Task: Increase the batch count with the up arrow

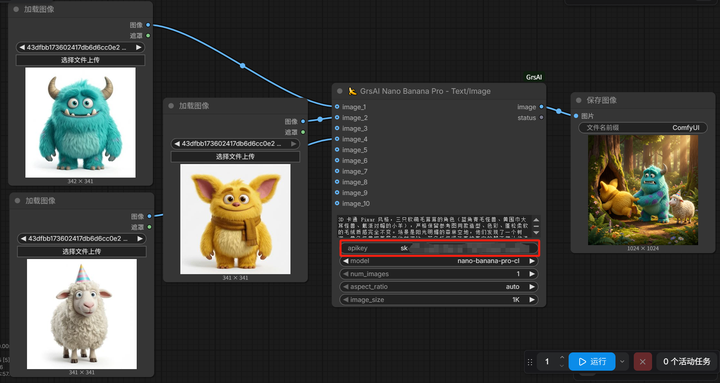Action: [x=562, y=358]
